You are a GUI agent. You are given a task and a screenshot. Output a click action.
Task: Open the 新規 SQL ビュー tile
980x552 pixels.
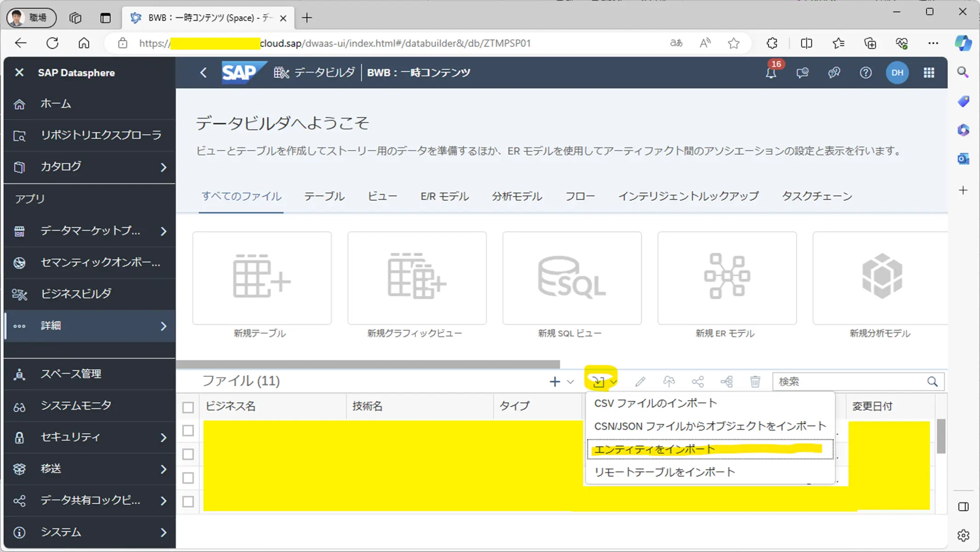click(572, 278)
